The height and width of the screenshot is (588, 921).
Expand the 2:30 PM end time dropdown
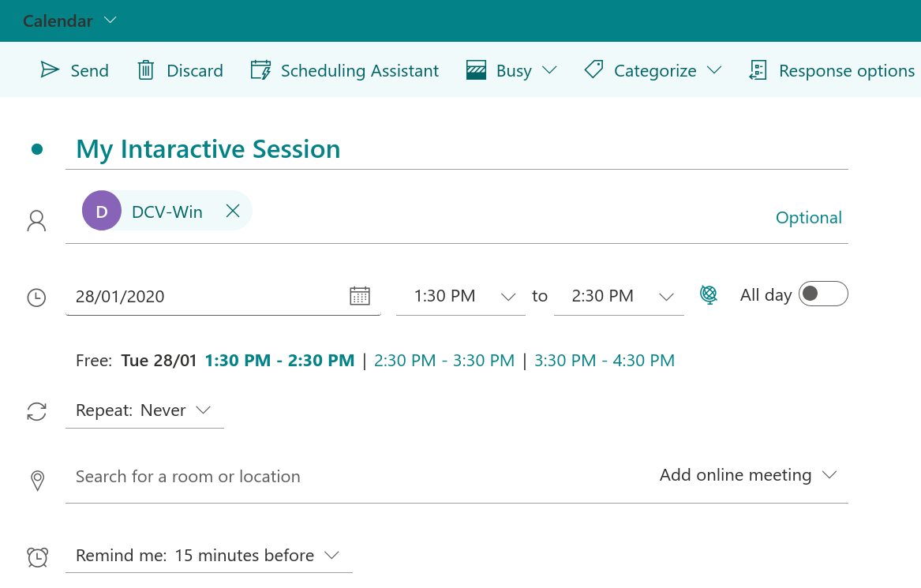pyautogui.click(x=666, y=297)
